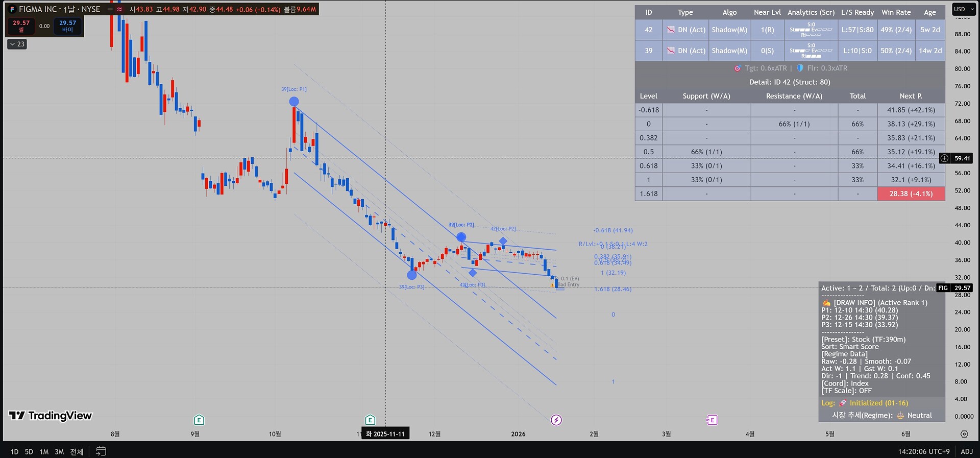Click the scales icon beside Neutral
Screen dimensions: 980x458
[900, 415]
